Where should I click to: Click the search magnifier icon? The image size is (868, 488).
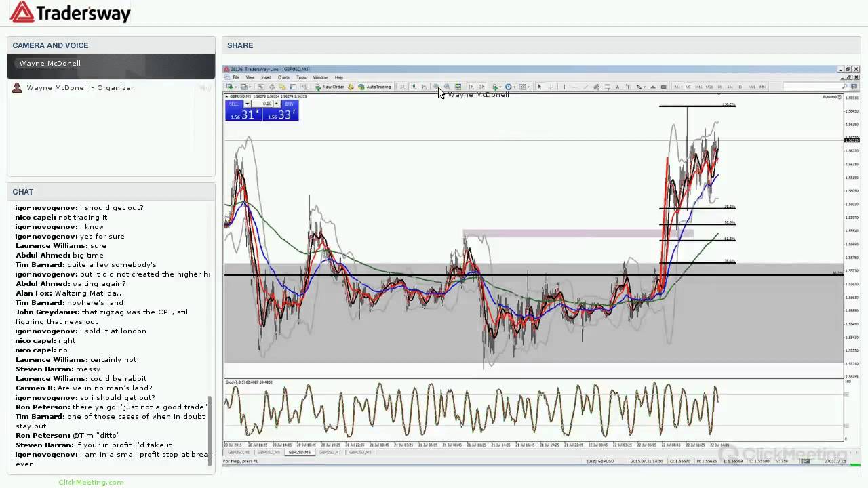point(844,87)
